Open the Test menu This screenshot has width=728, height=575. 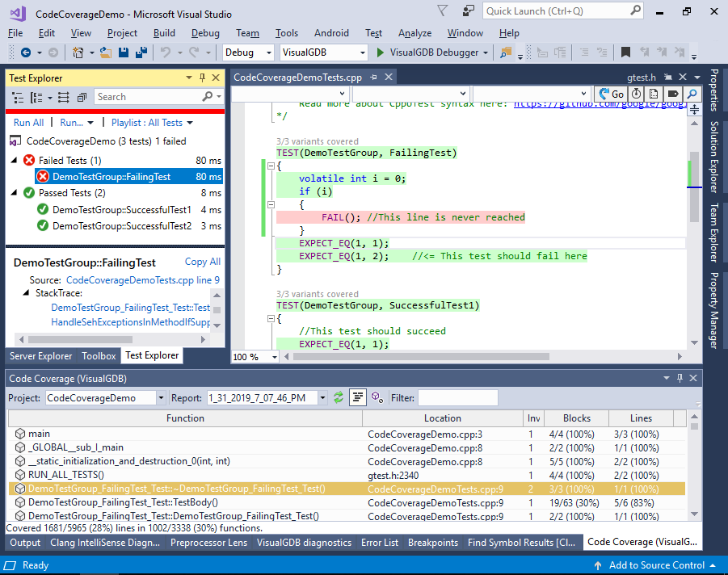(373, 33)
